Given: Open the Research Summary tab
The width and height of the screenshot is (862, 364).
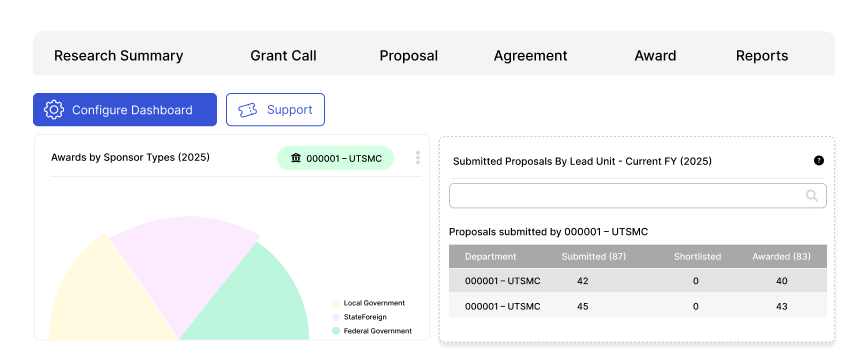Looking at the screenshot, I should 118,56.
